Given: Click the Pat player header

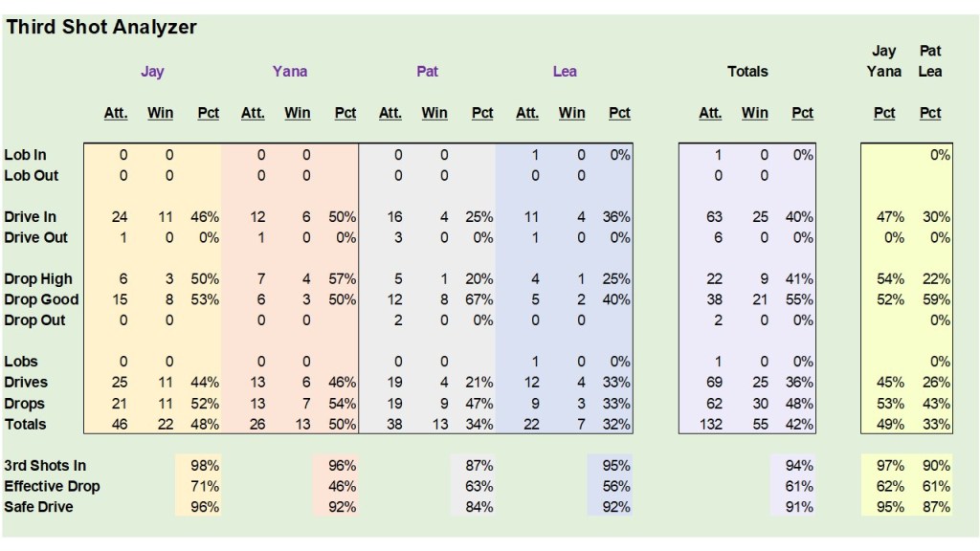Looking at the screenshot, I should point(428,72).
